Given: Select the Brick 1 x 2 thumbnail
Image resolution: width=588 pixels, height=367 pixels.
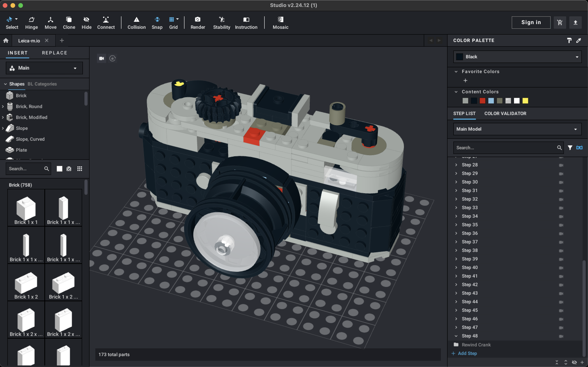Looking at the screenshot, I should [26, 283].
